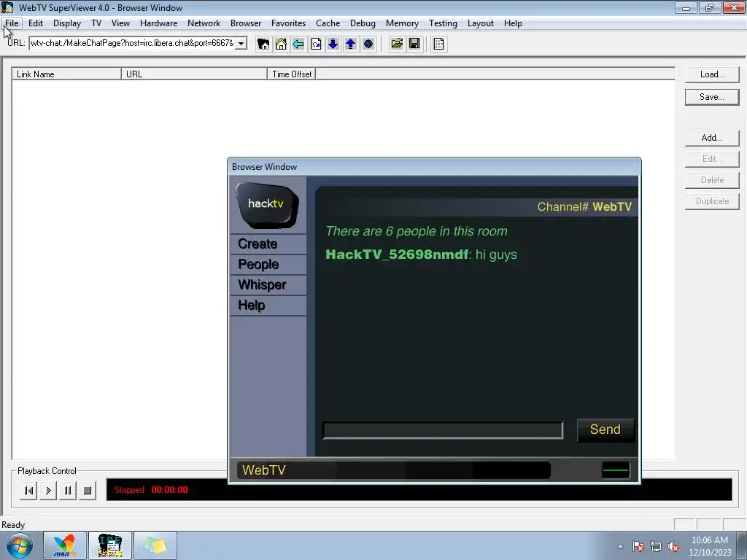Viewport: 747px width, 560px height.
Task: Click the Load... button
Action: (712, 75)
